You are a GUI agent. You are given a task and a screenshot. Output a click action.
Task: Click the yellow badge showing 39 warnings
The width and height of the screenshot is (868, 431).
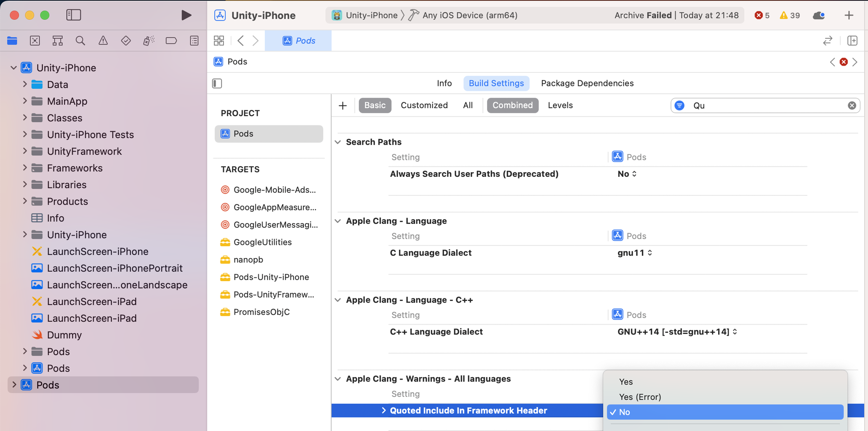(x=789, y=15)
